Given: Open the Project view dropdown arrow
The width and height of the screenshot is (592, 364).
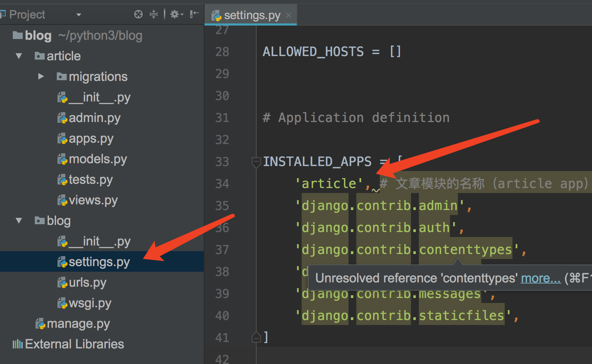Looking at the screenshot, I should [x=79, y=15].
